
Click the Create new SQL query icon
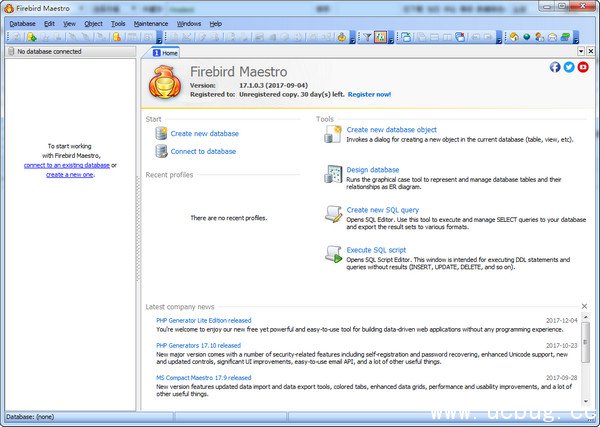pos(333,215)
